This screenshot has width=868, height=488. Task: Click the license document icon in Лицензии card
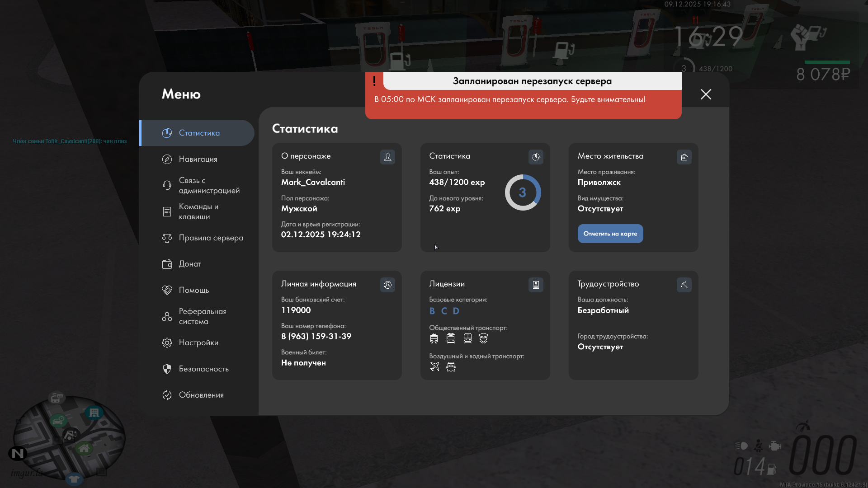pos(536,285)
